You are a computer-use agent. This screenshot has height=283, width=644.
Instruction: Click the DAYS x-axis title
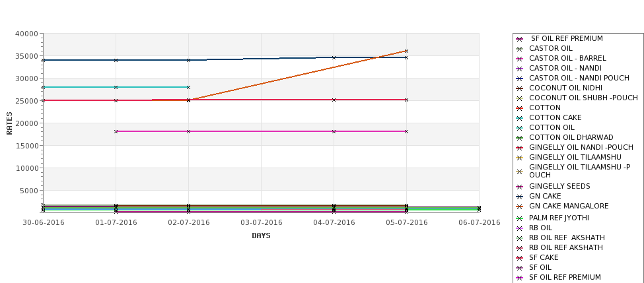(261, 236)
